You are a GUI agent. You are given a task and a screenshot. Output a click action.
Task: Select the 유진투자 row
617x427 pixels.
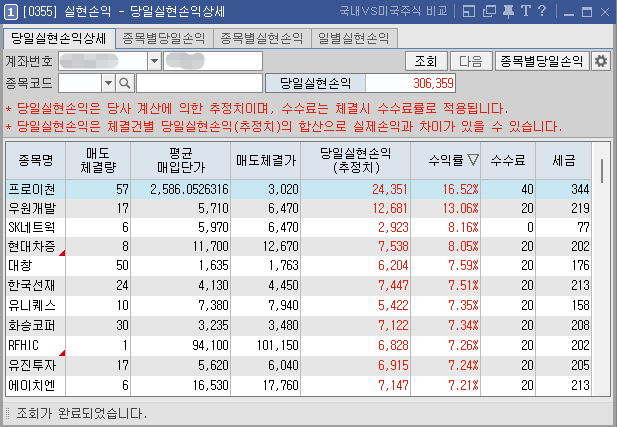tap(298, 366)
